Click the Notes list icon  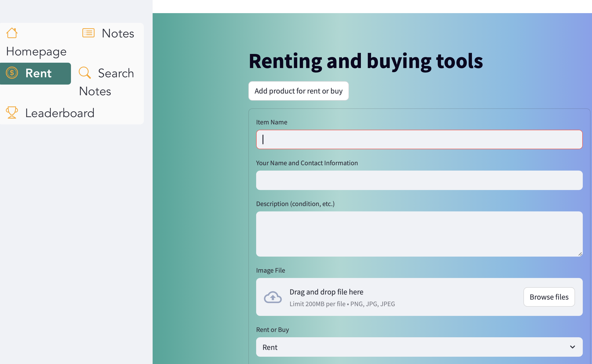tap(88, 33)
